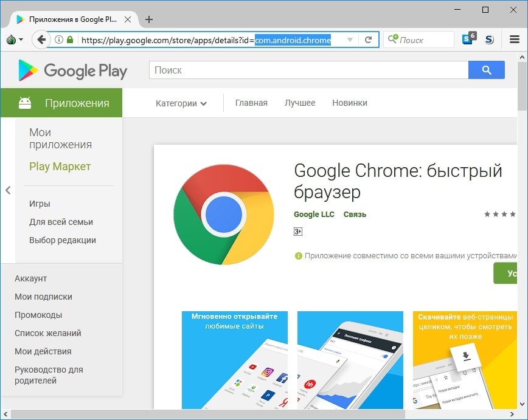This screenshot has width=528, height=420.
Task: Click the star rating of the app
Action: [500, 214]
